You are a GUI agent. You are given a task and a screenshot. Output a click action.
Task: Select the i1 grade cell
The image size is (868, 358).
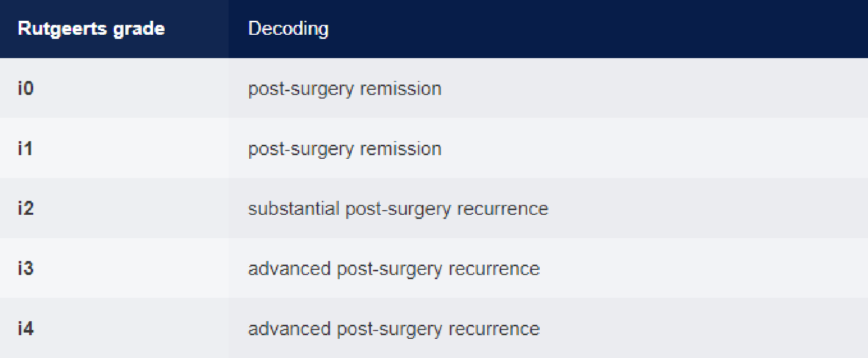tap(25, 148)
